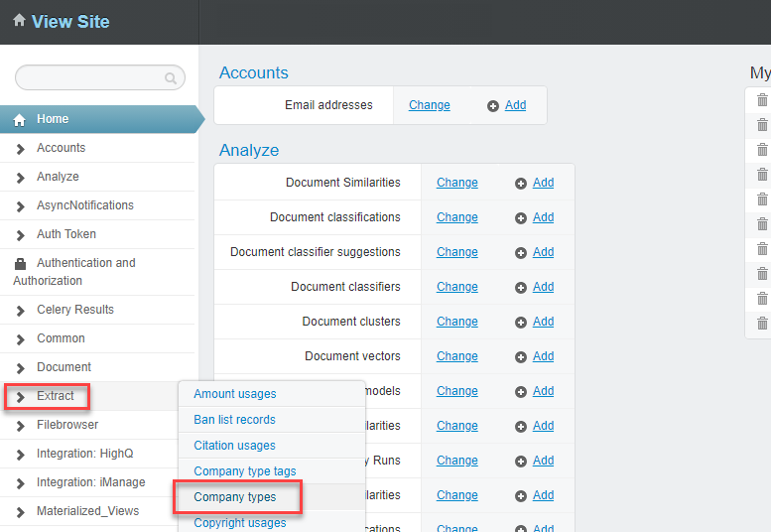The width and height of the screenshot is (771, 532).
Task: Click Add for Email addresses
Action: tap(515, 105)
